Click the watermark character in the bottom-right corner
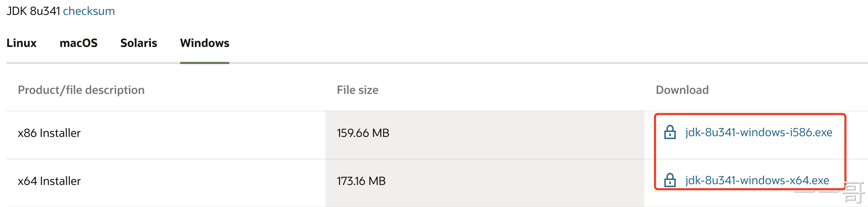The width and height of the screenshot is (868, 207). coord(853,192)
